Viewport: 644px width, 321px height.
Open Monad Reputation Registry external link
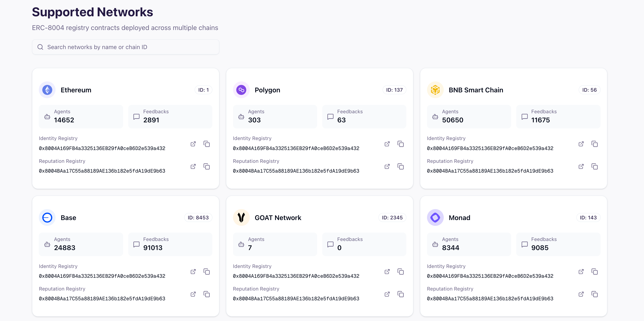coord(581,294)
